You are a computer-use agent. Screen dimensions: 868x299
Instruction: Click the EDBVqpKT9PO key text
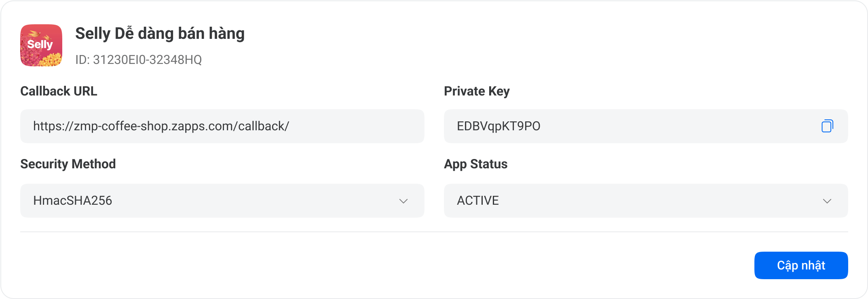tap(498, 126)
